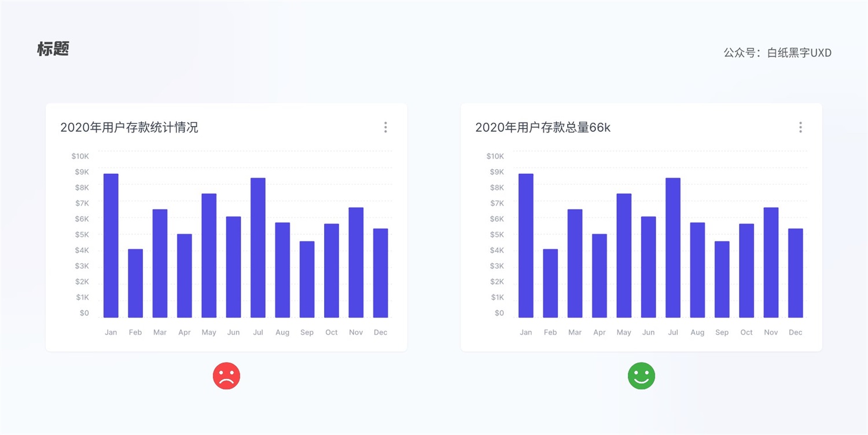Click the Mar month label in the 统计情况 chart

point(160,332)
